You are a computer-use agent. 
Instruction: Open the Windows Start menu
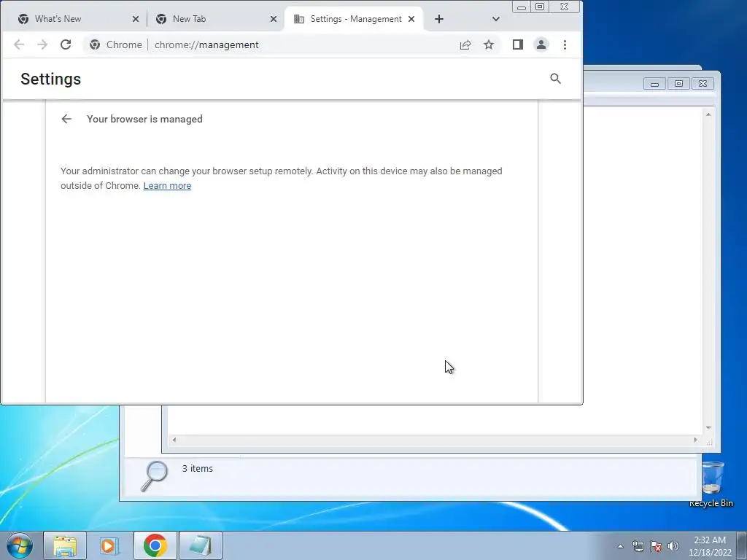[x=20, y=545]
